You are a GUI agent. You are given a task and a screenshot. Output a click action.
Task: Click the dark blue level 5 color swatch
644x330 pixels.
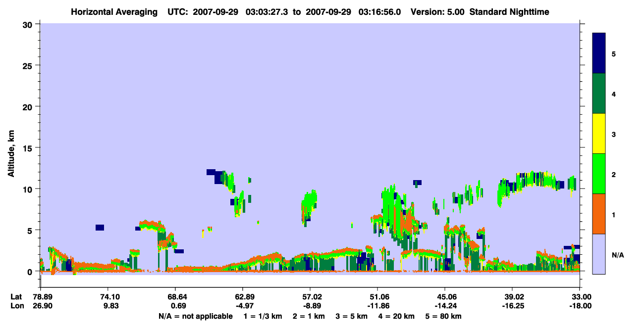(x=599, y=53)
